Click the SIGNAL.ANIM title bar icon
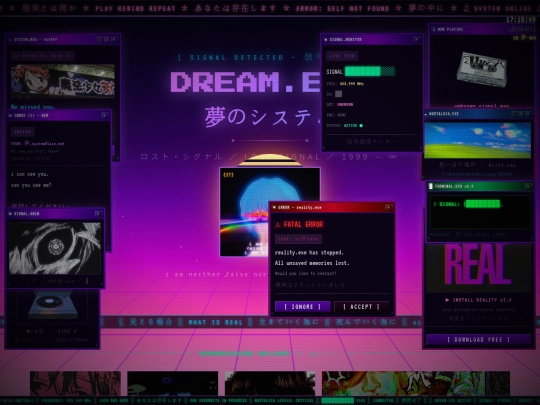Screen dimensions: 540x405 click(10, 214)
